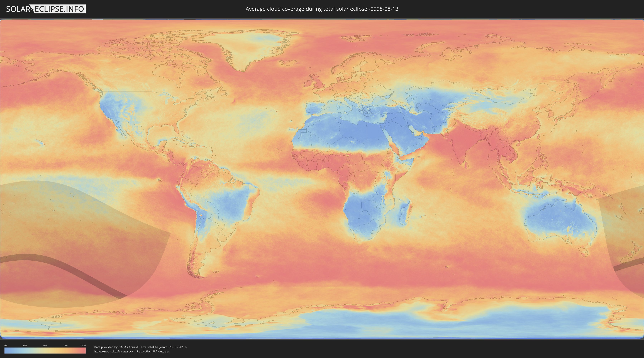
Task: Click the SOLAR-ECLIPSE.INFO logo
Action: [46, 9]
